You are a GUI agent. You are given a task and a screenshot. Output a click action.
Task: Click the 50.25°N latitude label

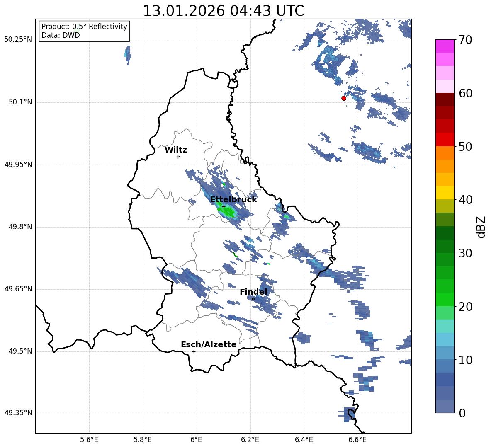18,40
